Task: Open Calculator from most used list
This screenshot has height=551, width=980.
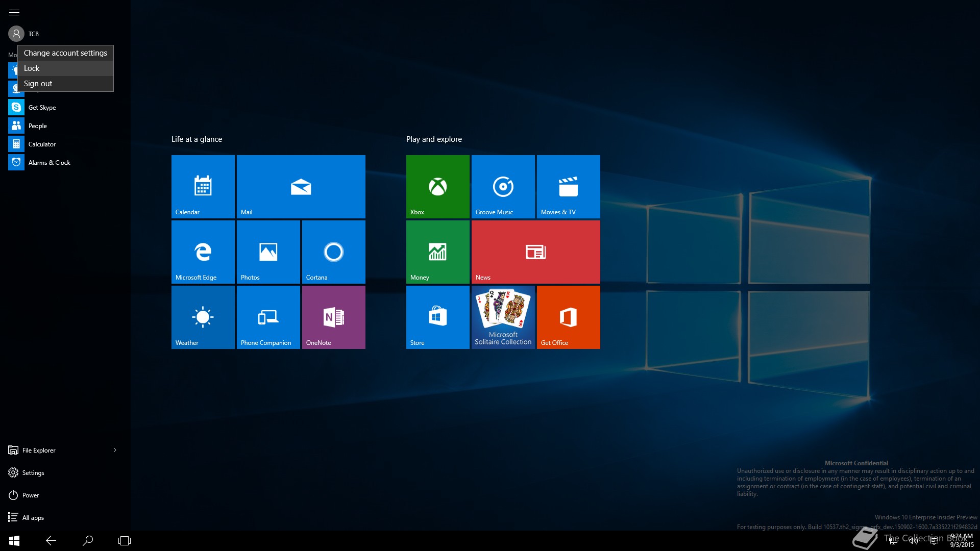Action: point(65,144)
